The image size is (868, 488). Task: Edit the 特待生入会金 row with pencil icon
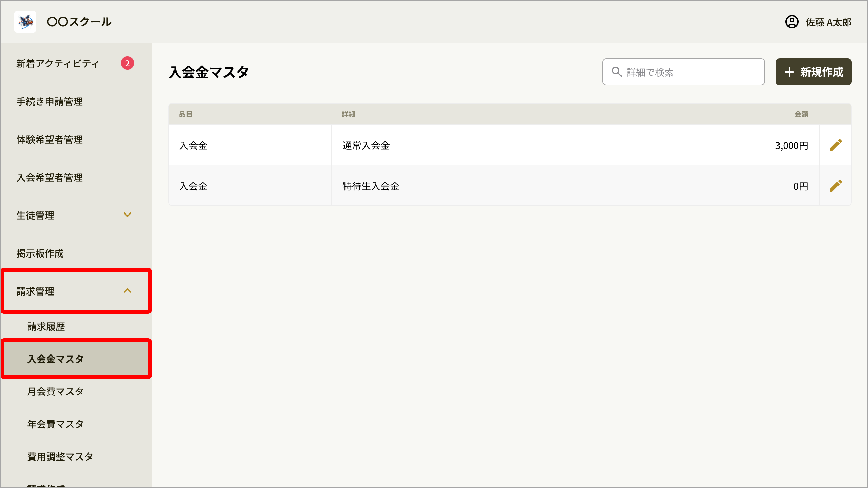tap(835, 186)
